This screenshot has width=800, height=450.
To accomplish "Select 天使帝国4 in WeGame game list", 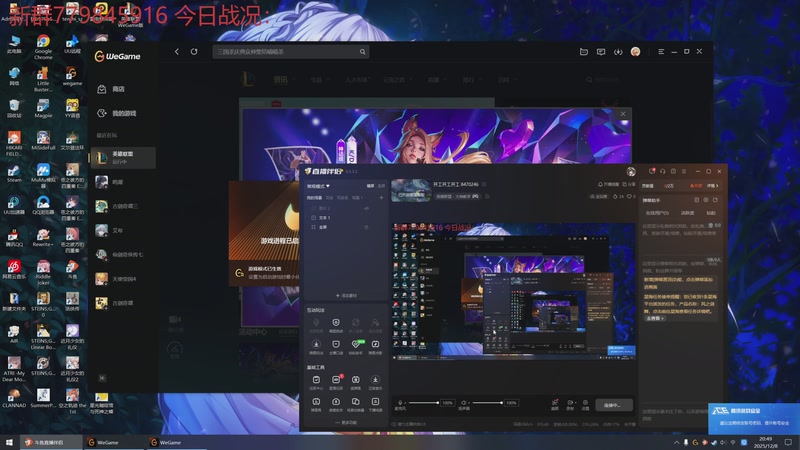I will pyautogui.click(x=123, y=279).
